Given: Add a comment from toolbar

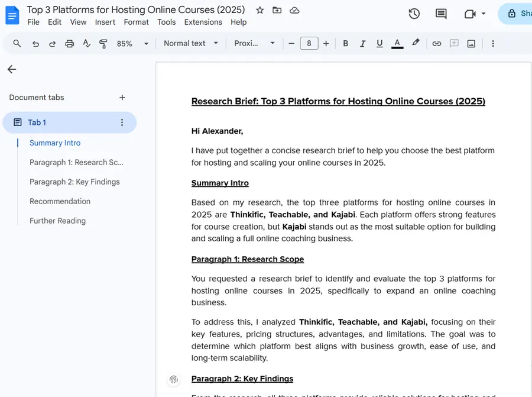Looking at the screenshot, I should (x=454, y=43).
